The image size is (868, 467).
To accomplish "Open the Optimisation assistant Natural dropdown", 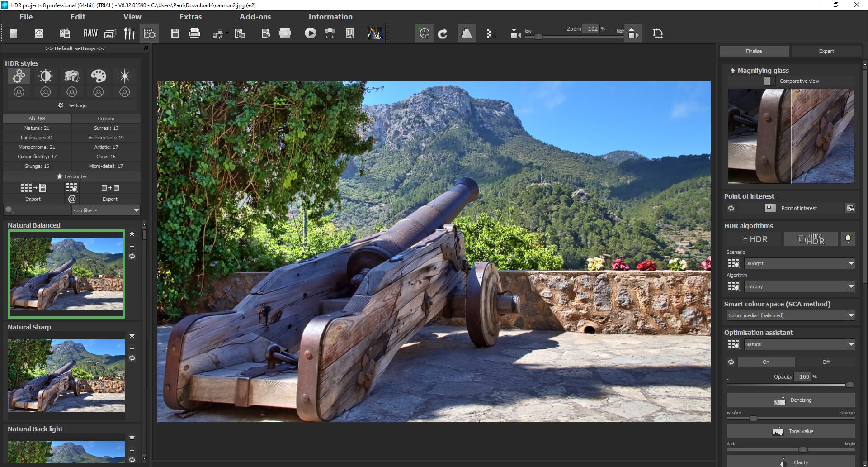I will click(x=799, y=344).
